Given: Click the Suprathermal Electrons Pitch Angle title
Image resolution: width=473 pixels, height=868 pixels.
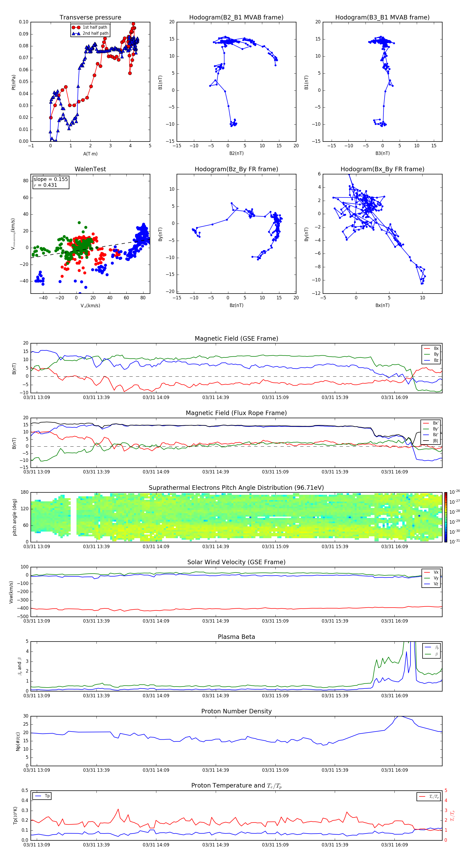Looking at the screenshot, I should [236, 488].
